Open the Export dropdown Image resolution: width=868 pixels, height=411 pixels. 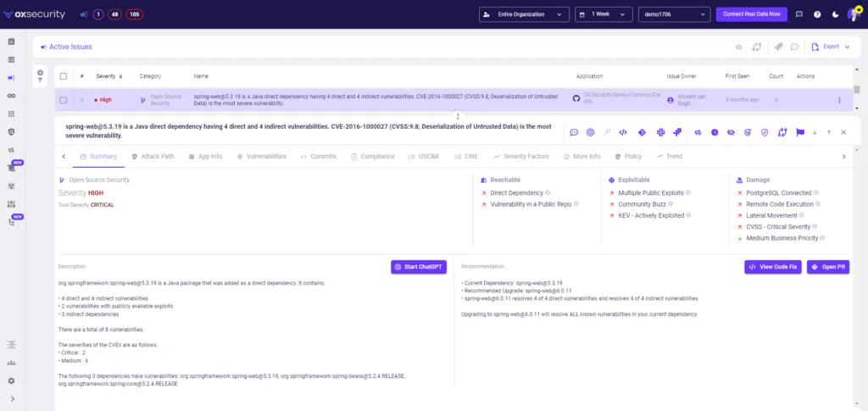point(831,47)
